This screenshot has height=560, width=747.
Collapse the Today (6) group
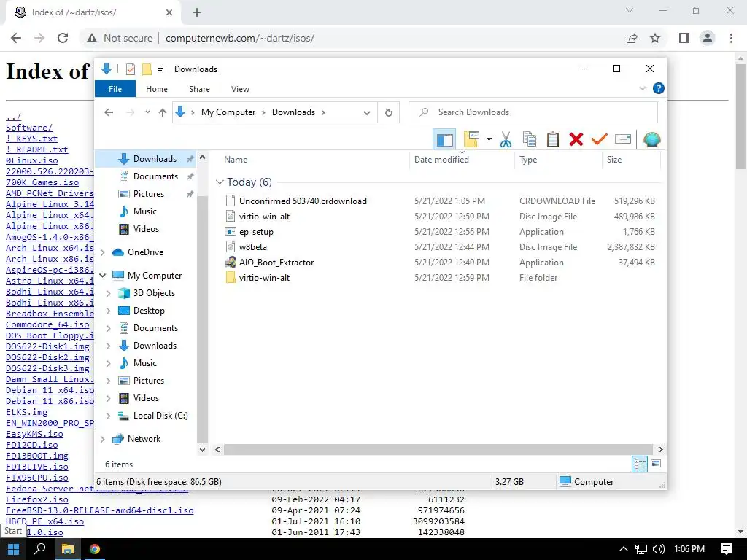pyautogui.click(x=220, y=182)
